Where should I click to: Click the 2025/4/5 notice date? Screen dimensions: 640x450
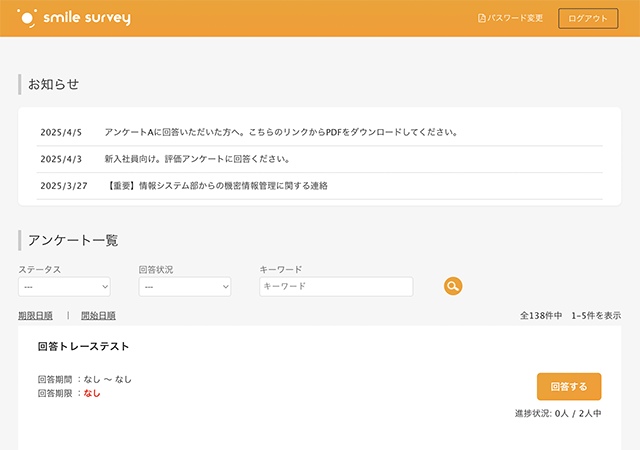[x=60, y=132]
